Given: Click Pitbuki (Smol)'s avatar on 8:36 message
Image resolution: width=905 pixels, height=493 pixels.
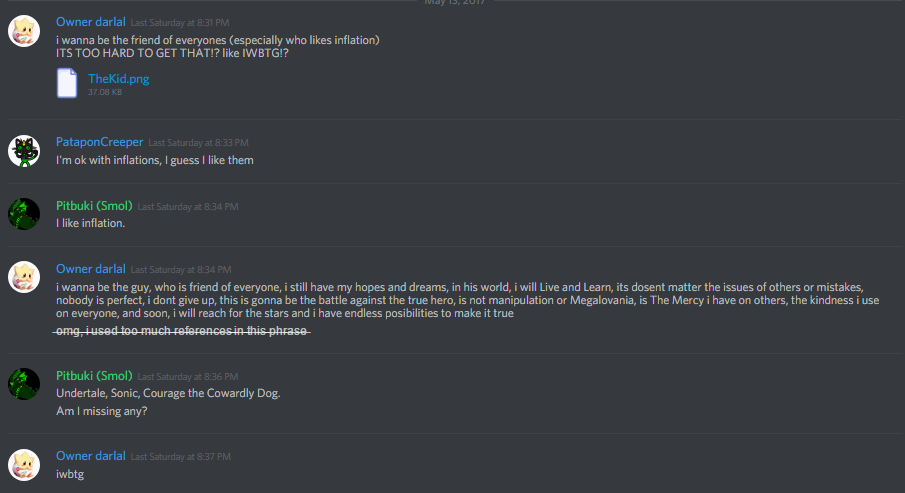Looking at the screenshot, I should (24, 384).
